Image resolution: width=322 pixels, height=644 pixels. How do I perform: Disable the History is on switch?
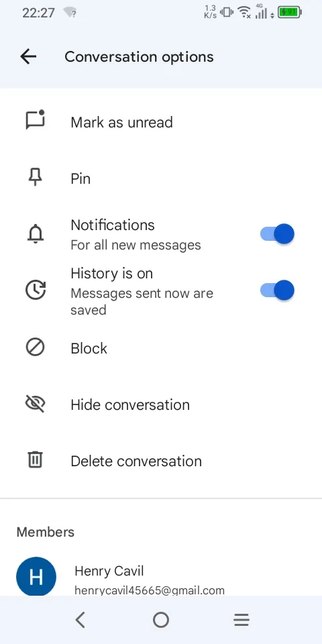(x=277, y=290)
